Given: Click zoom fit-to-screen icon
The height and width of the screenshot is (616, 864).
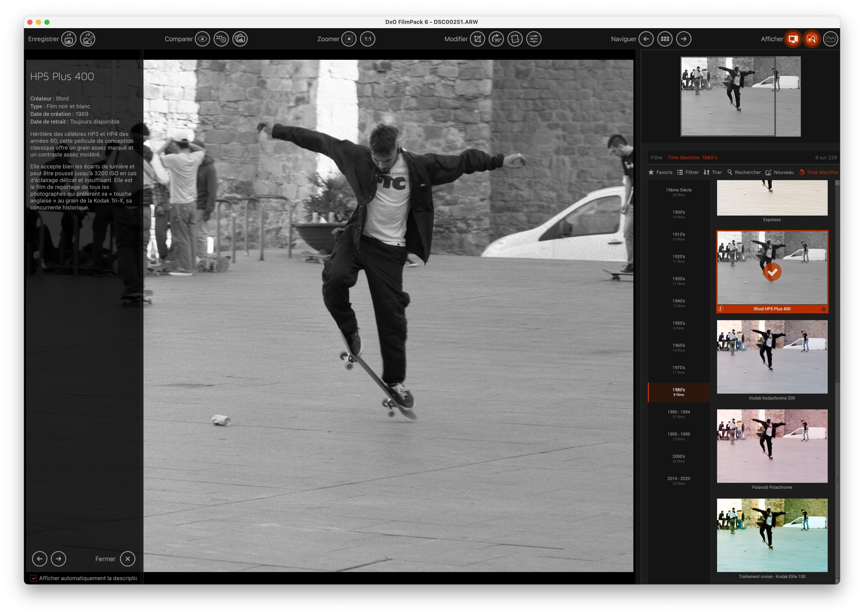Looking at the screenshot, I should (349, 39).
